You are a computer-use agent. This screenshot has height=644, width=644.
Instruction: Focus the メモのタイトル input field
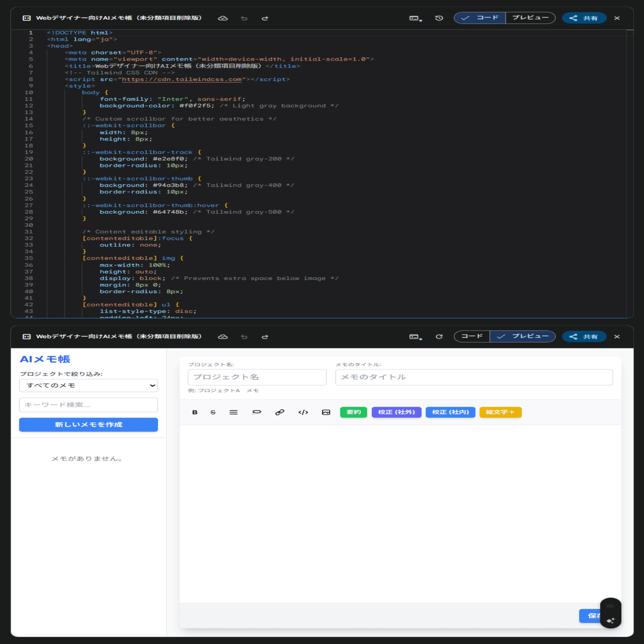tap(474, 377)
